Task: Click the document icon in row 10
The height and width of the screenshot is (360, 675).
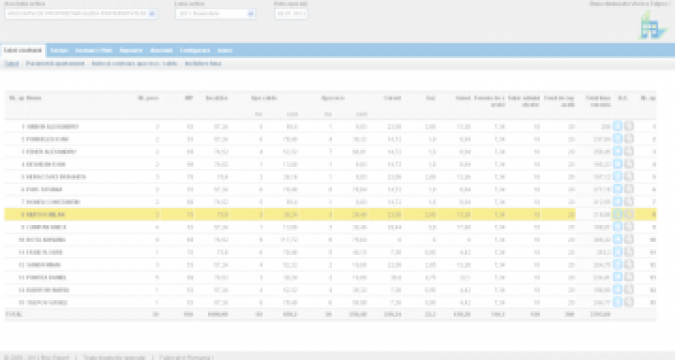Action: [629, 239]
